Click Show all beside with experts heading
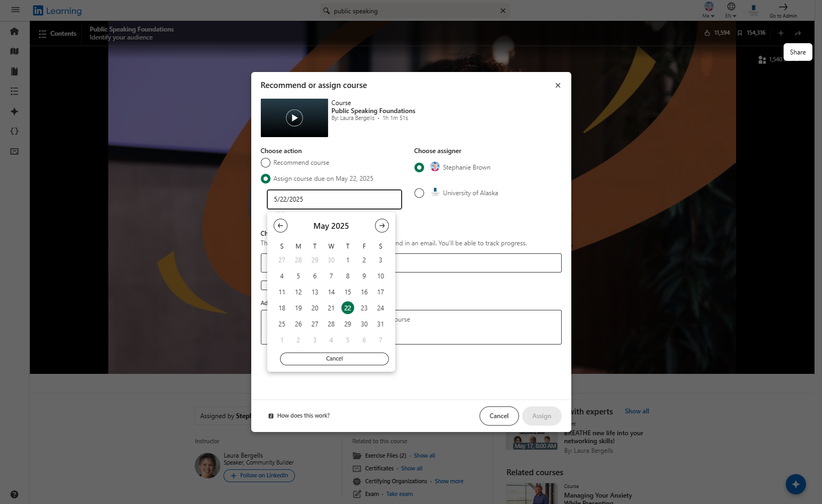Viewport: 822px width, 504px height. point(636,411)
